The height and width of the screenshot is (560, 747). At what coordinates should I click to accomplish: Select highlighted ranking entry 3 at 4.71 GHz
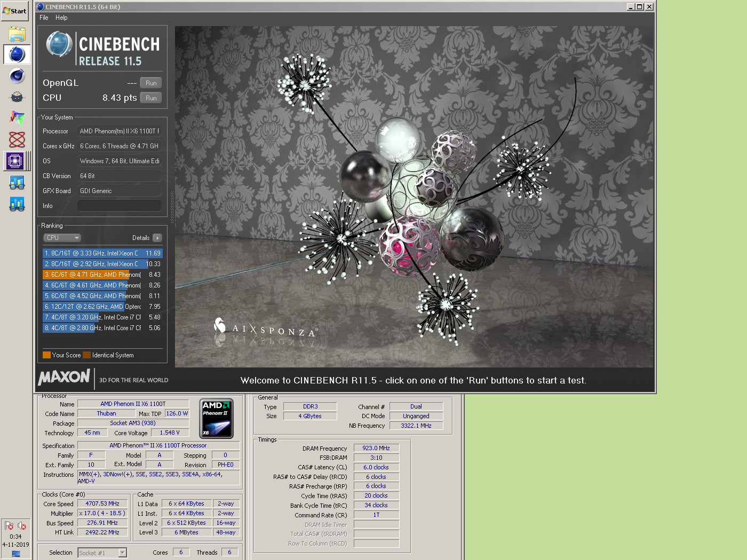click(x=102, y=275)
